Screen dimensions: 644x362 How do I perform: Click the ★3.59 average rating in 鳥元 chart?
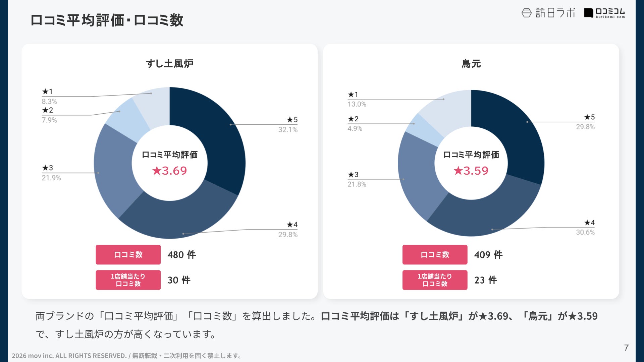471,171
